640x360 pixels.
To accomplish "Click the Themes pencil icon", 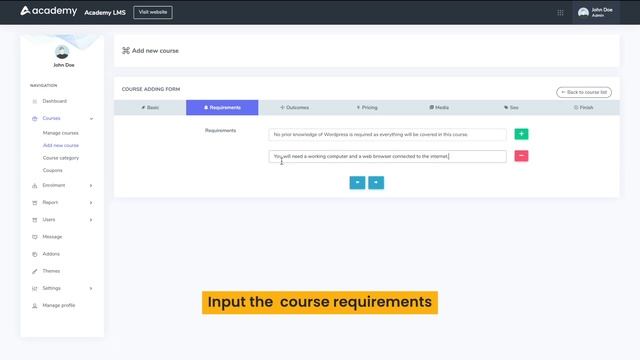I will pyautogui.click(x=35, y=271).
